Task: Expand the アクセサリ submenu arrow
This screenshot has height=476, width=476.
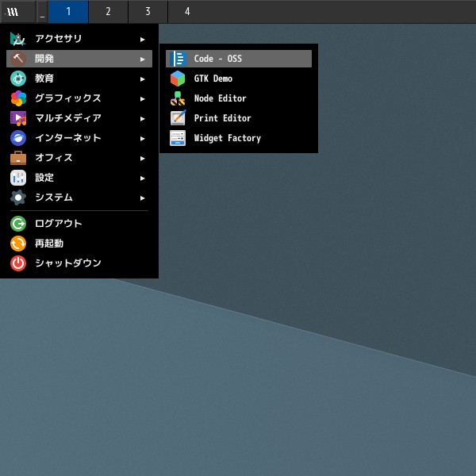Action: point(143,39)
